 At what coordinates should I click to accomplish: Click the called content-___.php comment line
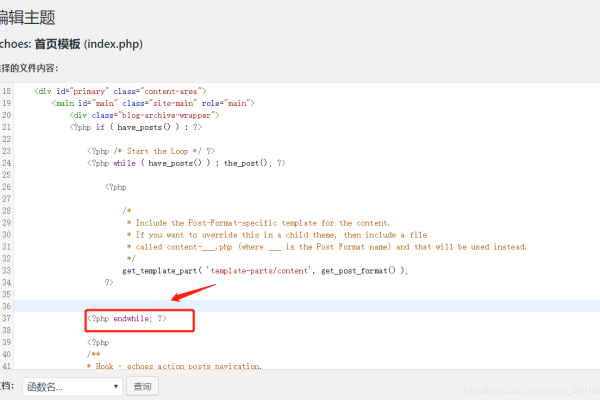click(325, 246)
